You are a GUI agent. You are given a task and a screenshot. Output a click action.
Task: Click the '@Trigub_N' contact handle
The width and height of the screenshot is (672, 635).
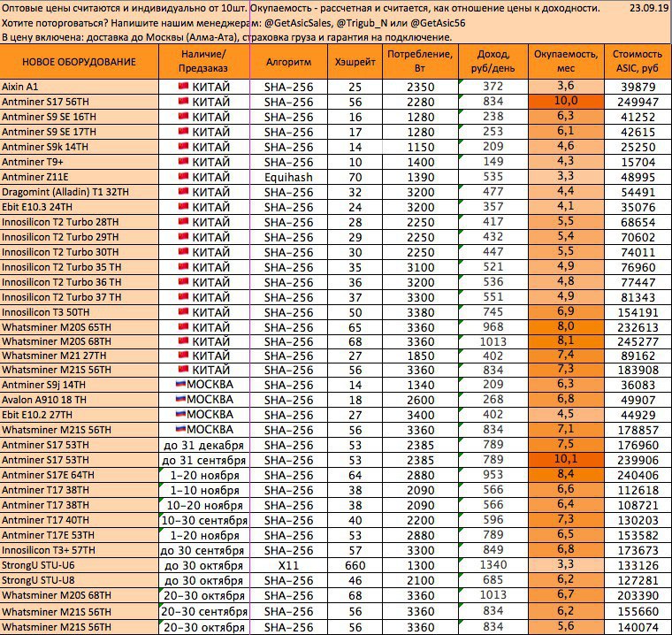(363, 23)
